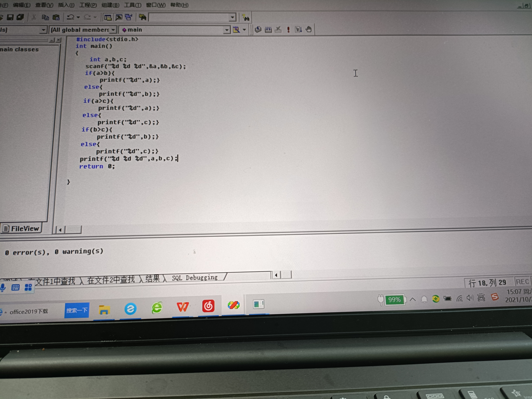Viewport: 532px width, 399px height.
Task: Click the Compile icon in build toolbar
Action: (258, 30)
